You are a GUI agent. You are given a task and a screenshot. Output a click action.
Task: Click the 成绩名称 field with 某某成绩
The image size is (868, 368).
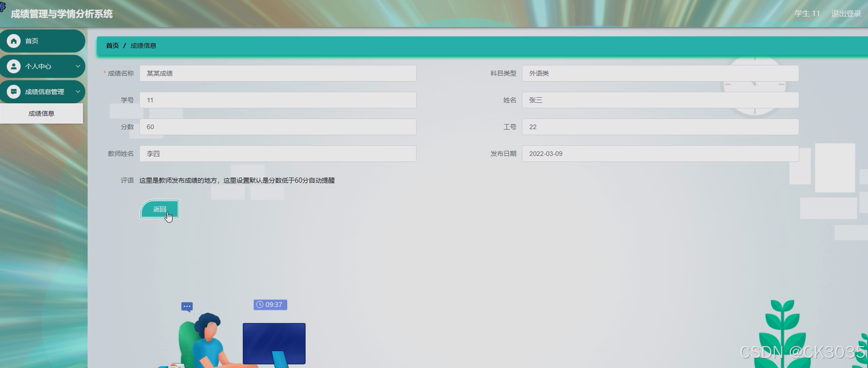278,74
